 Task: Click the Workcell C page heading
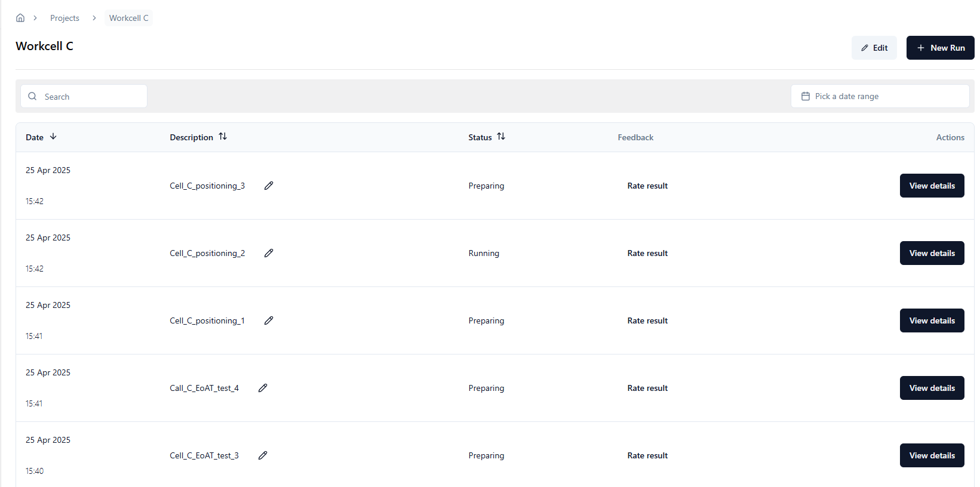45,46
